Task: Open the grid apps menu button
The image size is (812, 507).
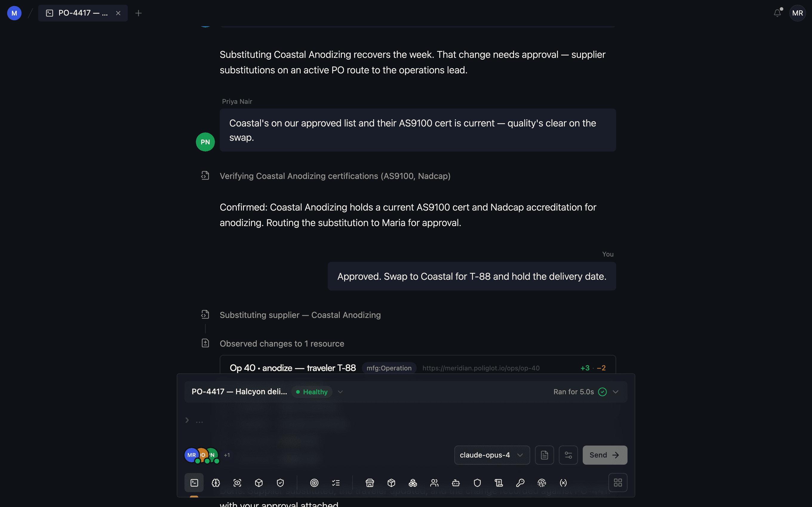Action: coord(618,483)
